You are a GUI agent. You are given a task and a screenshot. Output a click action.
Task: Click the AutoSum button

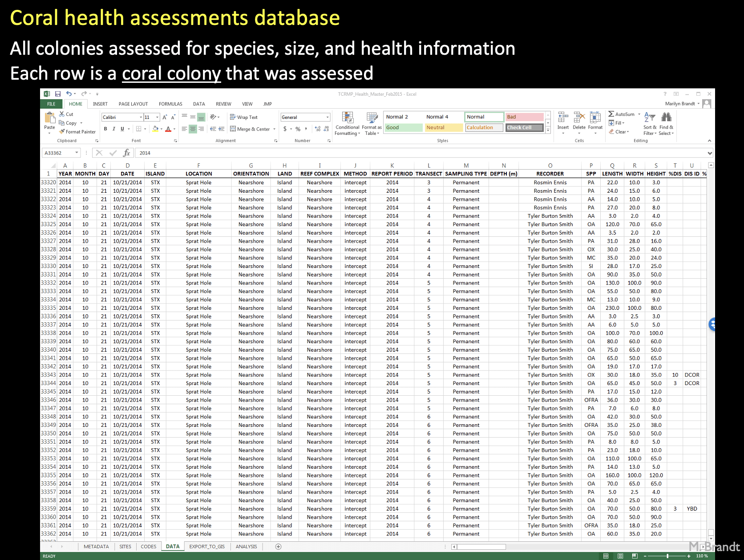(622, 114)
